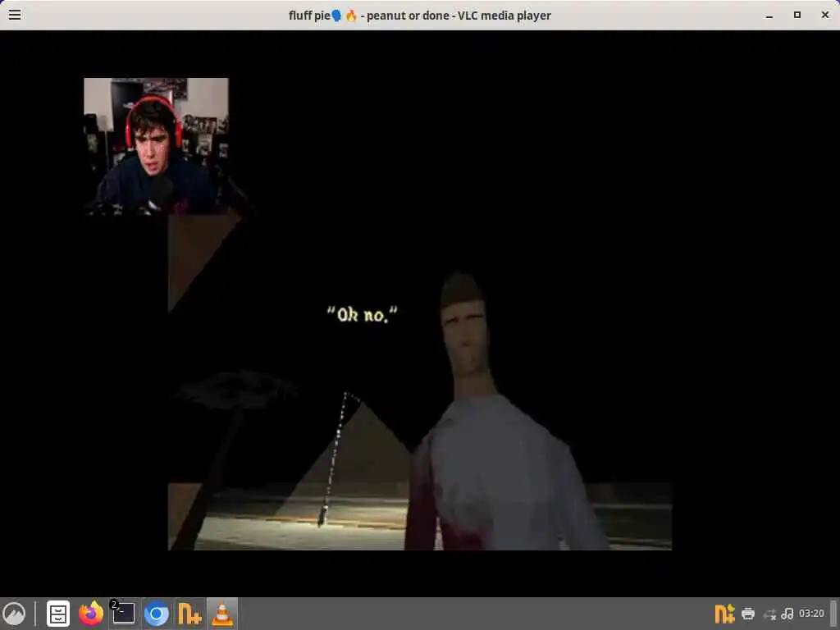Select the VLC cone taskbar button

(222, 614)
